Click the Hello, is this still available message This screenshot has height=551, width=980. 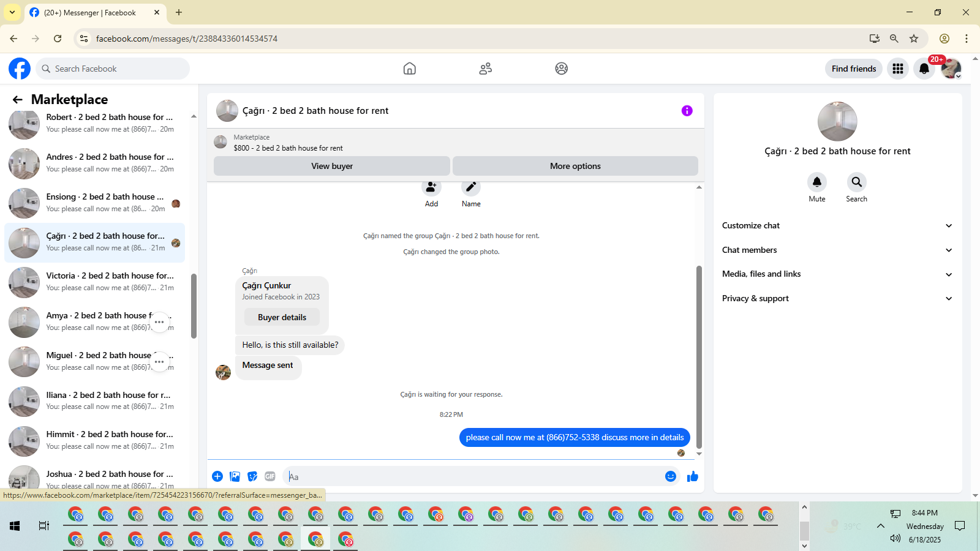tap(290, 345)
